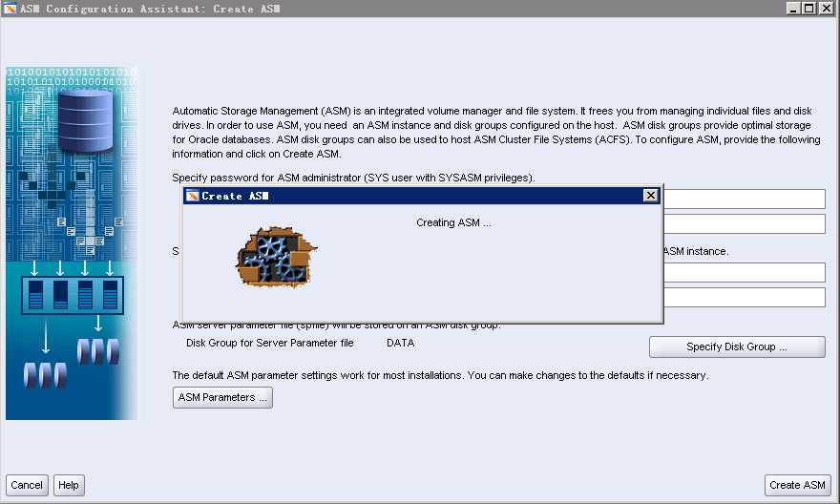Click 'Disk Group for Server Parameter file' label
Image resolution: width=840 pixels, height=504 pixels.
tap(269, 343)
